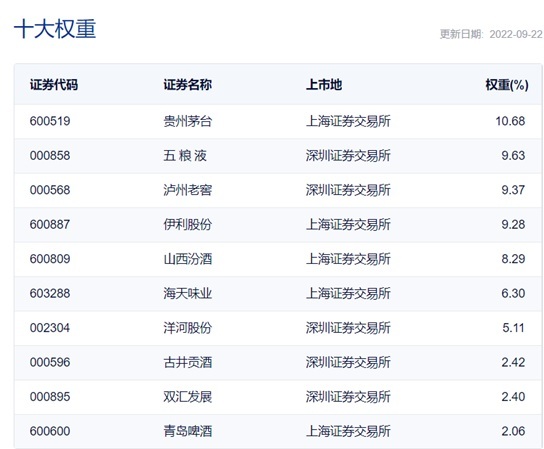
Task: Select stock name 双汇发展
Action: click(x=188, y=397)
